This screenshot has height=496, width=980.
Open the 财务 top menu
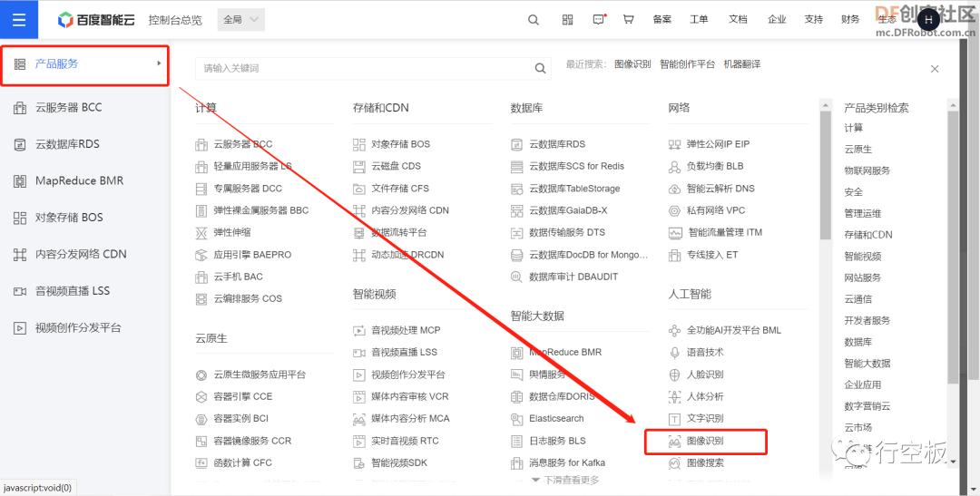850,19
